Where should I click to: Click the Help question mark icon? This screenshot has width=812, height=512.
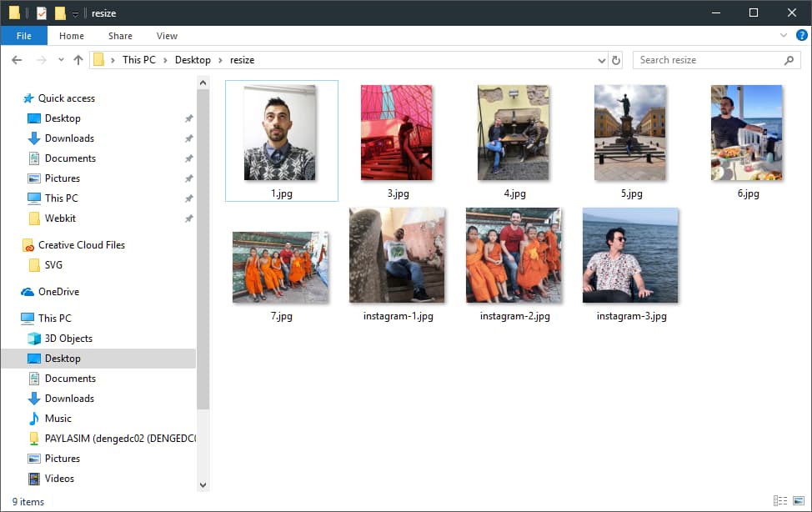point(801,36)
